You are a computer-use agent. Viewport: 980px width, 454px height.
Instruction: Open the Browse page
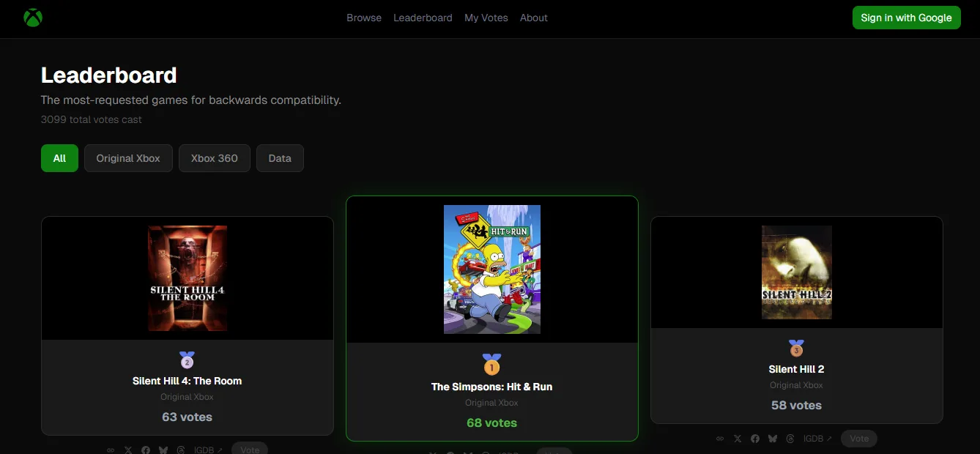(364, 18)
